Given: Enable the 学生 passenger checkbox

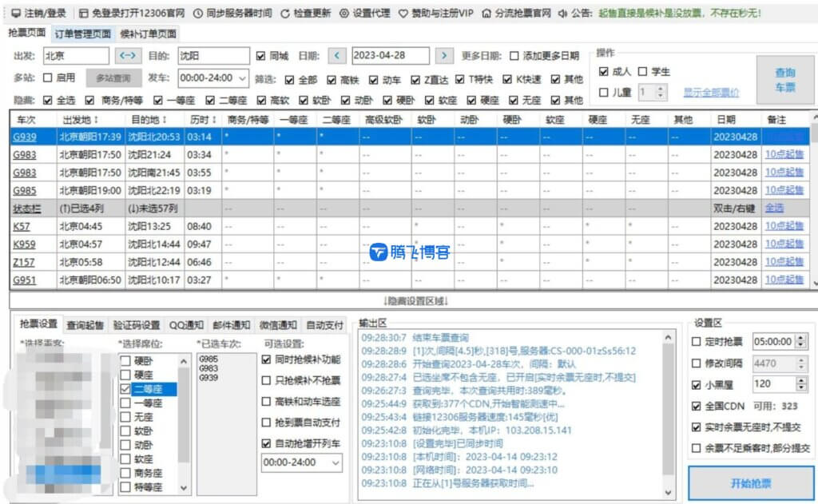Looking at the screenshot, I should [641, 71].
